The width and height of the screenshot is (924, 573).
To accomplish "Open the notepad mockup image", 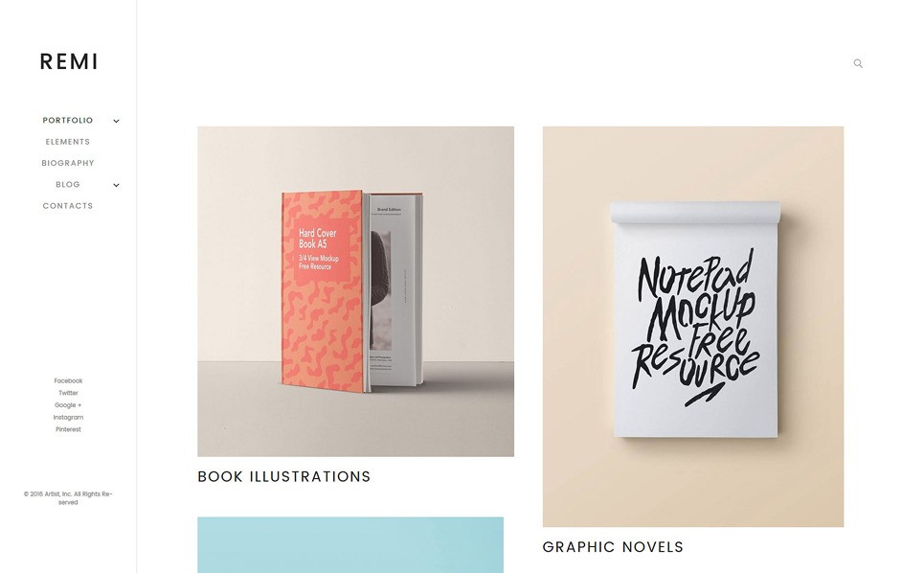I will (x=693, y=327).
